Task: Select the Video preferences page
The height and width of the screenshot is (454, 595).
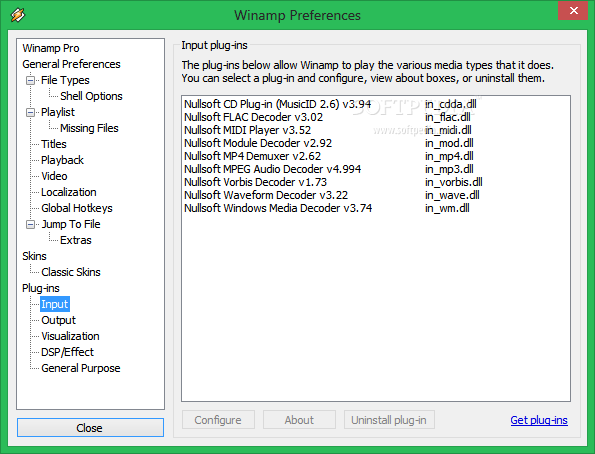Action: coord(54,176)
